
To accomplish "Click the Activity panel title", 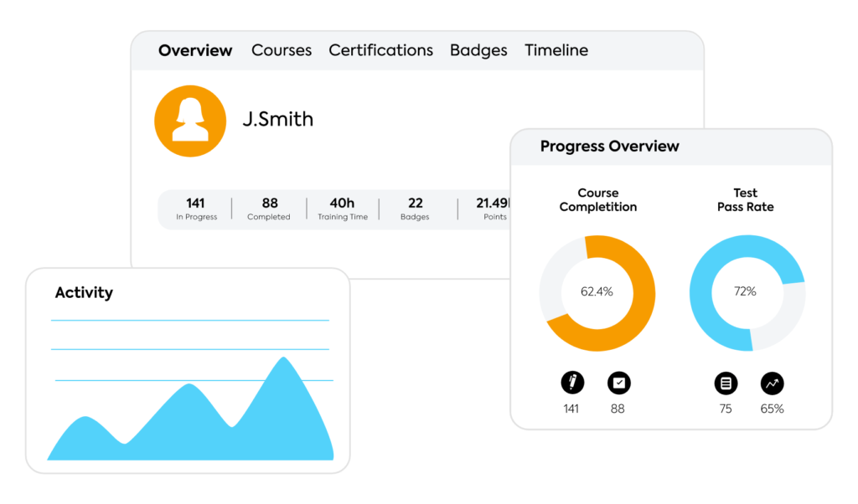I will (84, 292).
